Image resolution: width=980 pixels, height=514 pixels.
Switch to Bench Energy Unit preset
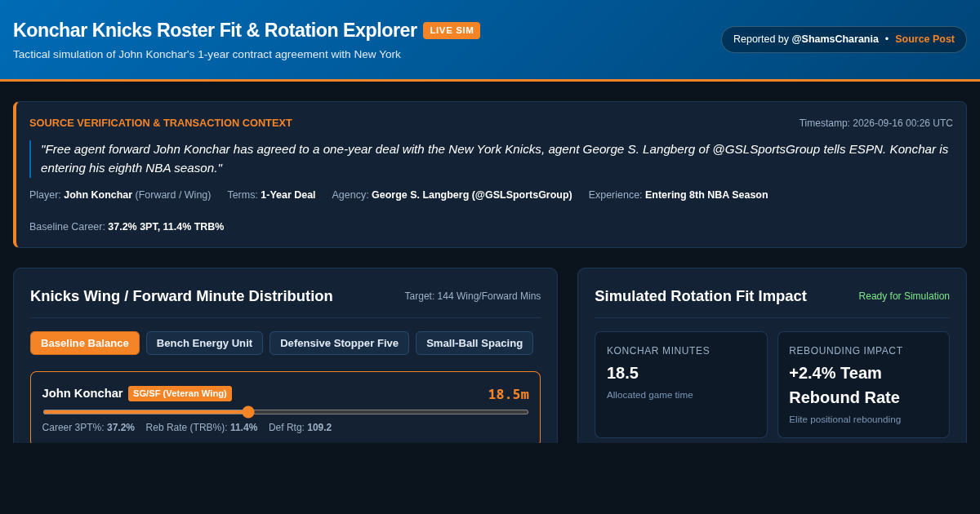(204, 343)
